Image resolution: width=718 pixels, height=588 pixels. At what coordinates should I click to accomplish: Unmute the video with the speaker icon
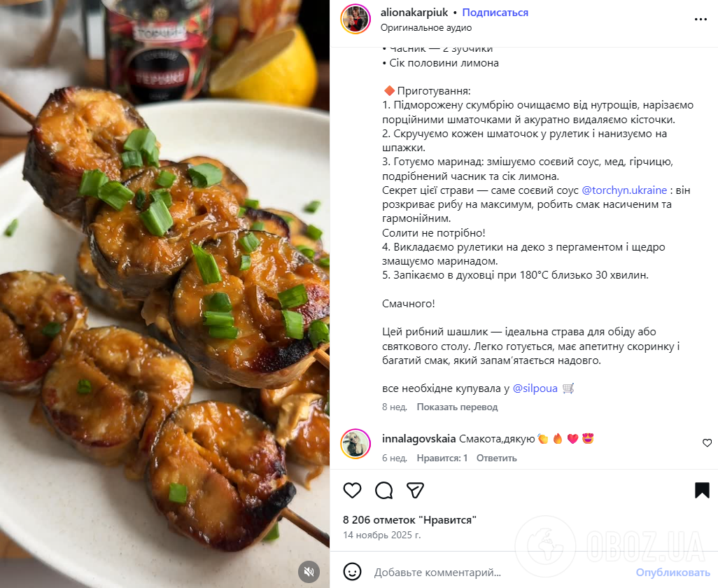[309, 571]
